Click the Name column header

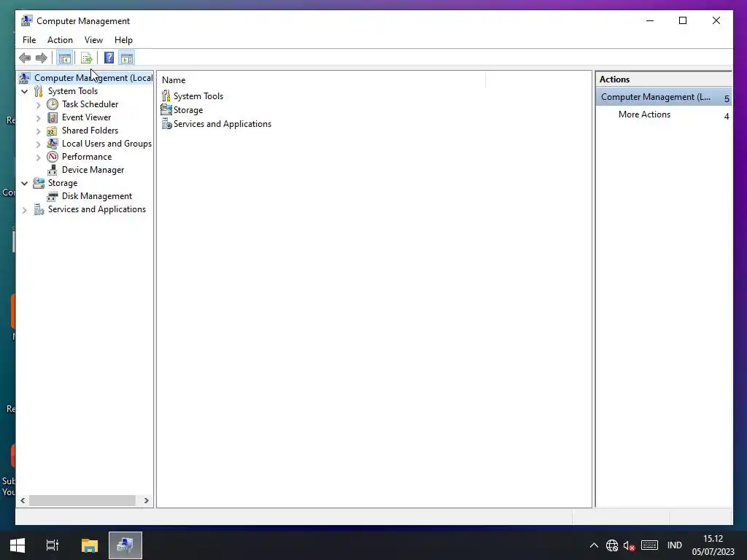tap(322, 80)
